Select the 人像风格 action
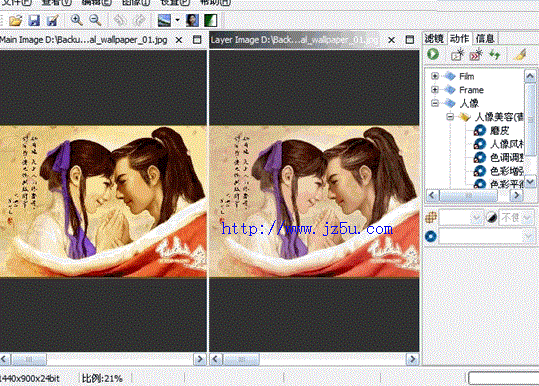539x386 pixels. (507, 144)
